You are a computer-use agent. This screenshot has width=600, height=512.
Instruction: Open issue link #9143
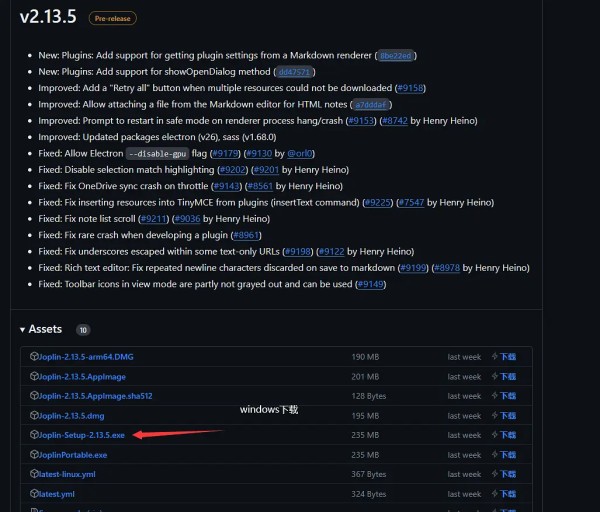(227, 186)
